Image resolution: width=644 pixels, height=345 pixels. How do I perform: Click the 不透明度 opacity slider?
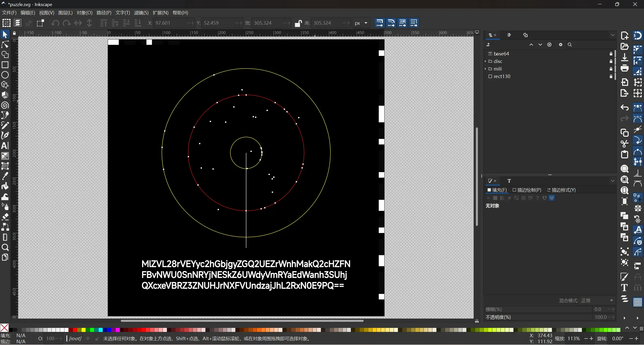tap(550, 317)
